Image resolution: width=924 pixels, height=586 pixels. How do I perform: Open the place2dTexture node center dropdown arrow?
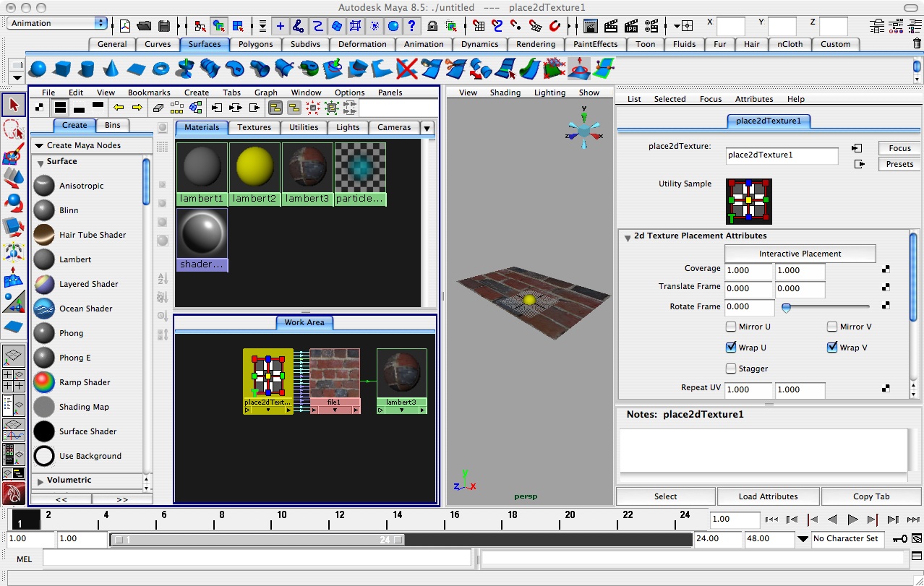pos(268,410)
